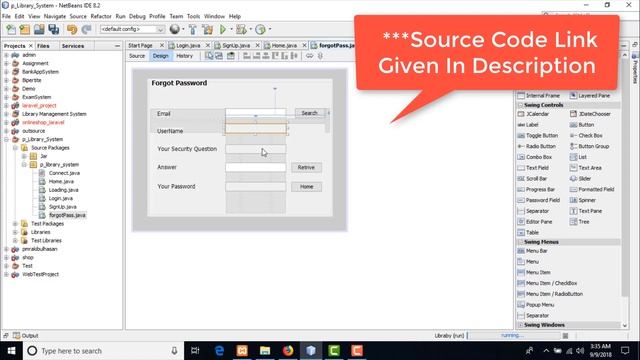Click the Search button in form
The height and width of the screenshot is (360, 640).
[x=310, y=113]
